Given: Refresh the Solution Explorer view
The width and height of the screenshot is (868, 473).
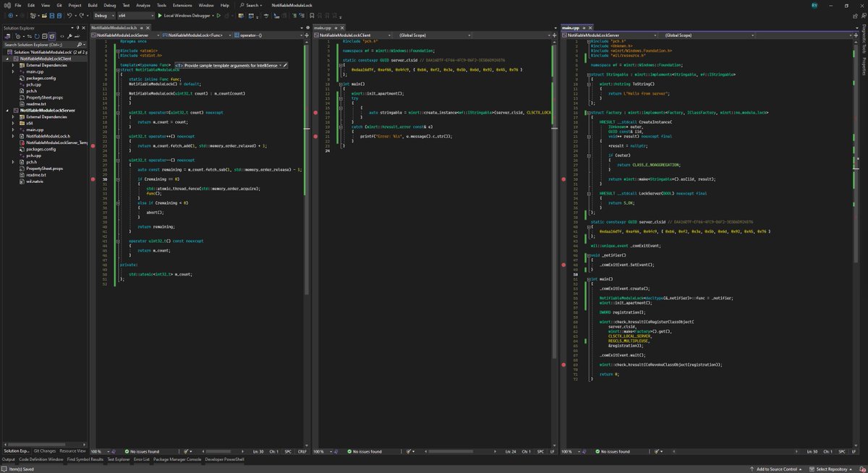Looking at the screenshot, I should [x=37, y=36].
